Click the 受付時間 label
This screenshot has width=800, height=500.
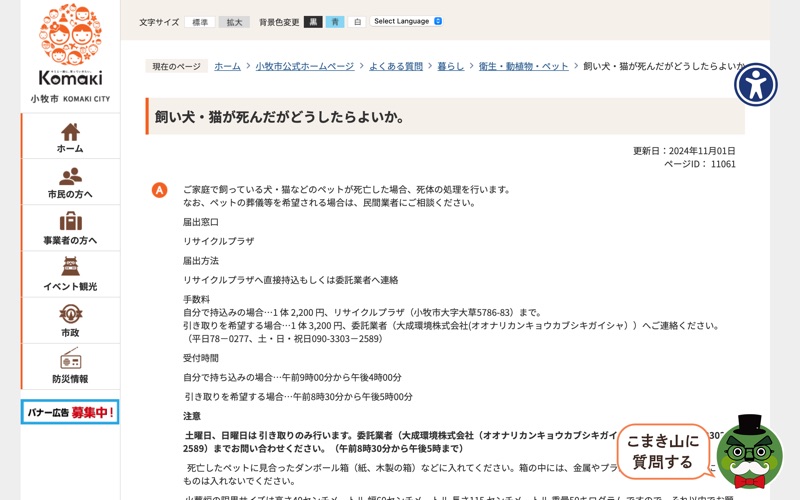tap(201, 358)
